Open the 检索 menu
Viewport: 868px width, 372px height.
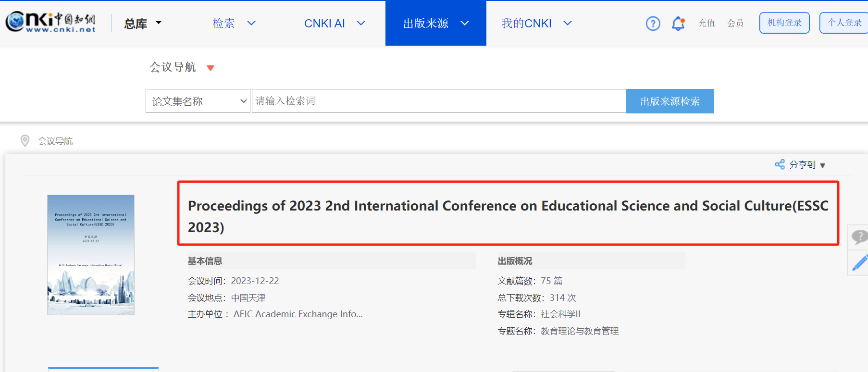click(224, 23)
